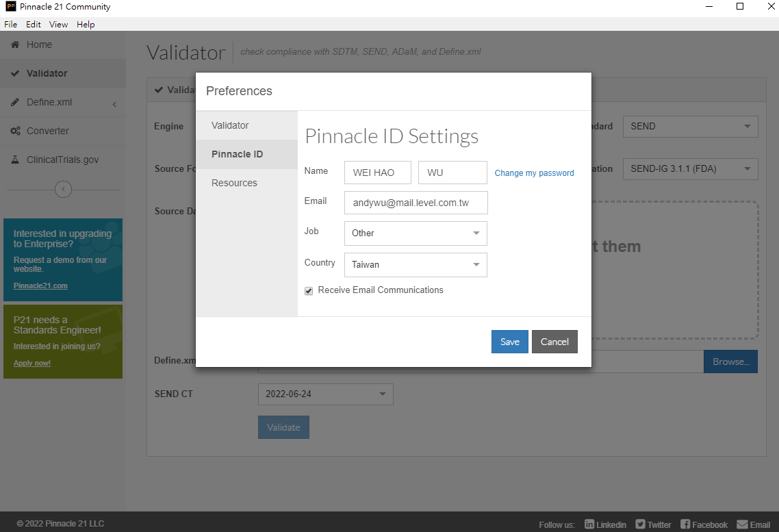Toggle Receive Email Communications checkbox
The width and height of the screenshot is (779, 532).
(x=309, y=291)
